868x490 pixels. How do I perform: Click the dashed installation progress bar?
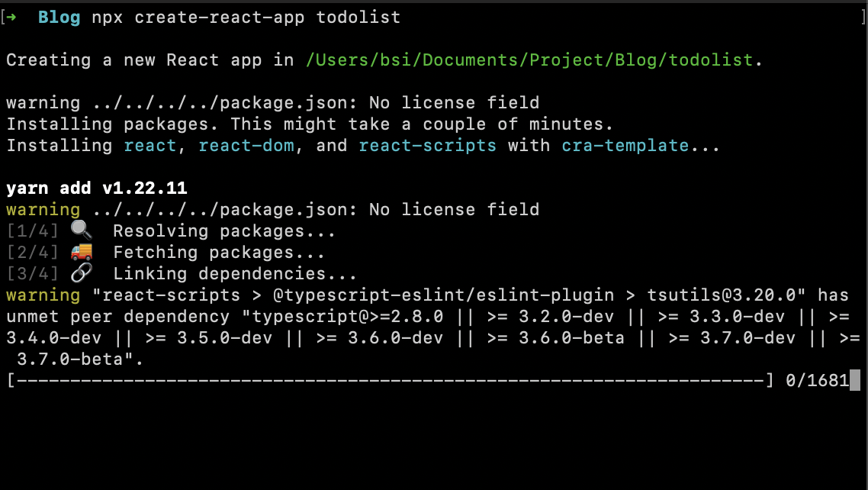click(x=391, y=380)
